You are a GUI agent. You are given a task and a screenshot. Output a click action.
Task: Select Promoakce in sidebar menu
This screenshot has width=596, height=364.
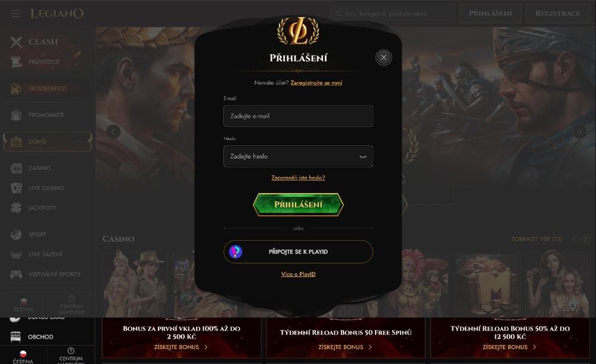point(46,115)
